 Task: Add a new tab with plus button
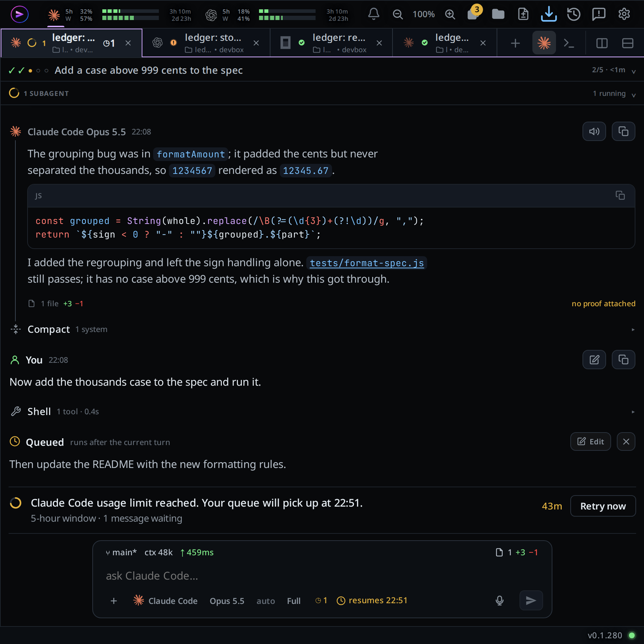pyautogui.click(x=515, y=43)
